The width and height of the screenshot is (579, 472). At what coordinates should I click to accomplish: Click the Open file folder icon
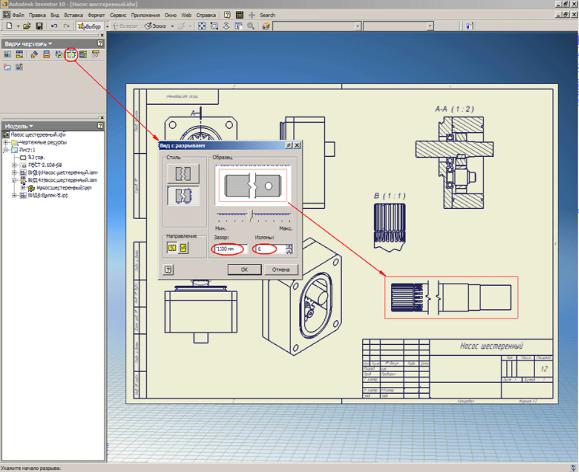pos(27,26)
